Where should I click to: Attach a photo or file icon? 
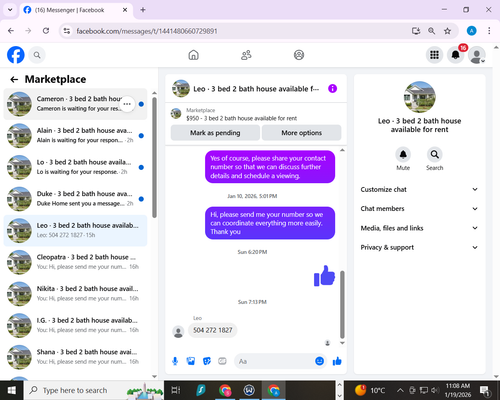point(191,361)
